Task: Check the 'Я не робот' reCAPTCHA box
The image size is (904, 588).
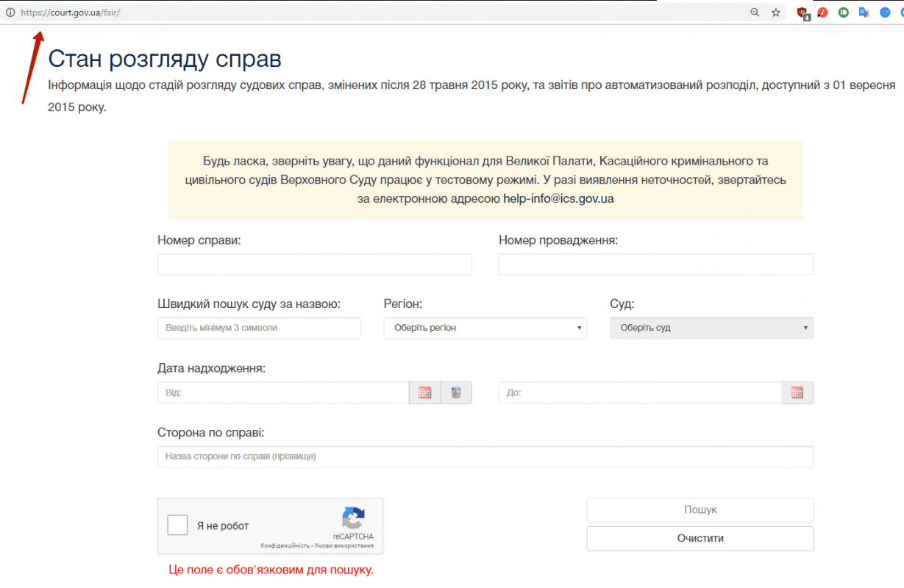Action: tap(177, 526)
